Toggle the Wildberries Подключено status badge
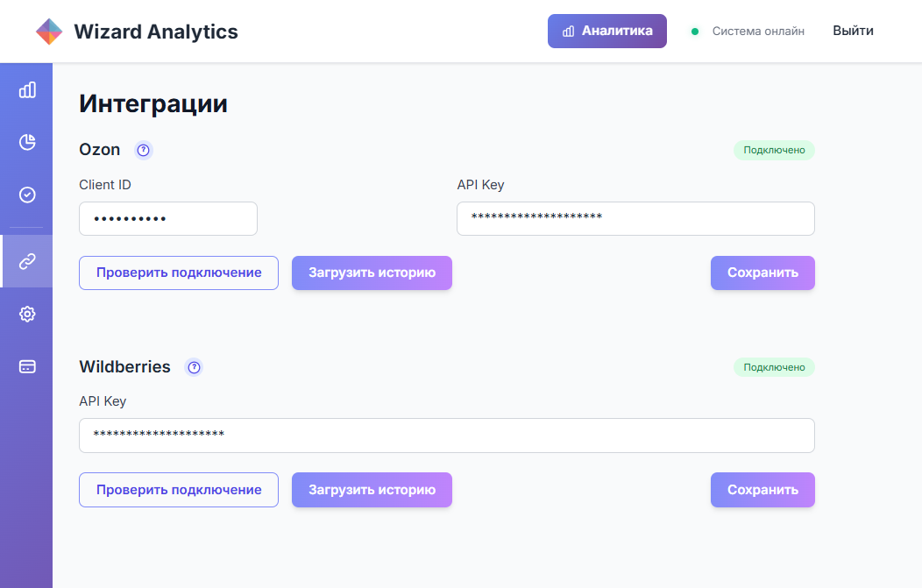Image resolution: width=922 pixels, height=588 pixels. (x=774, y=367)
